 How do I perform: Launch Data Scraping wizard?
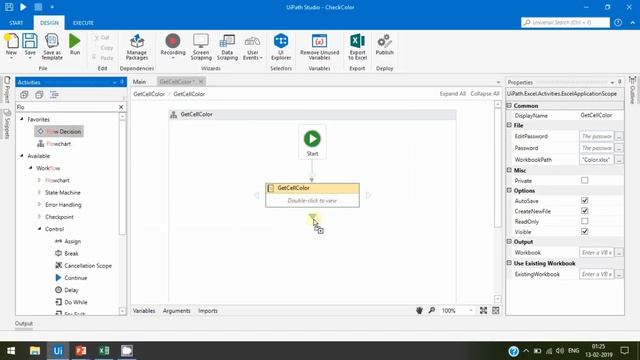pos(227,47)
